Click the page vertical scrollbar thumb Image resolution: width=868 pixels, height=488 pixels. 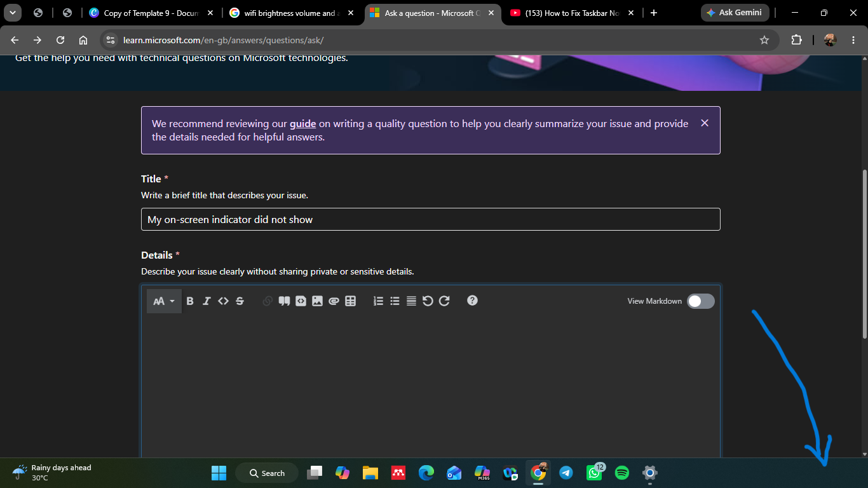[x=864, y=254]
